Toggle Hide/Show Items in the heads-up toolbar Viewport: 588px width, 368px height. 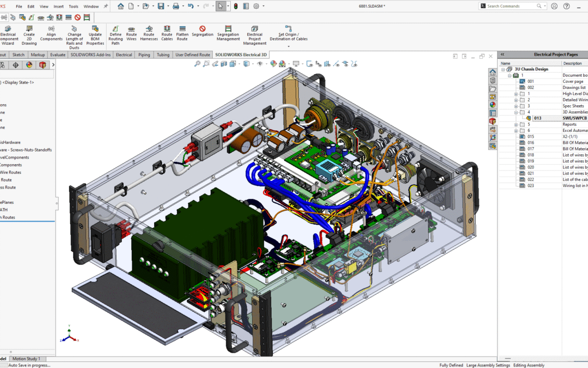click(x=260, y=64)
